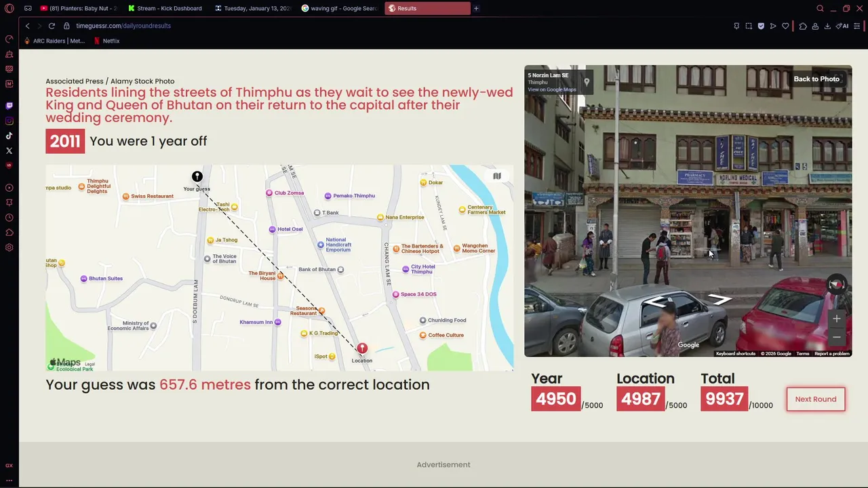Viewport: 868px width, 488px height.
Task: Open X (Twitter) in the sidebar
Action: 9,150
